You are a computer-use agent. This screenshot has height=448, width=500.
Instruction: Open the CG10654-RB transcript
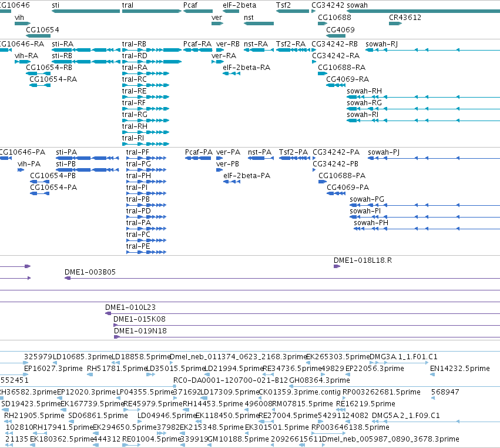pyautogui.click(x=38, y=73)
